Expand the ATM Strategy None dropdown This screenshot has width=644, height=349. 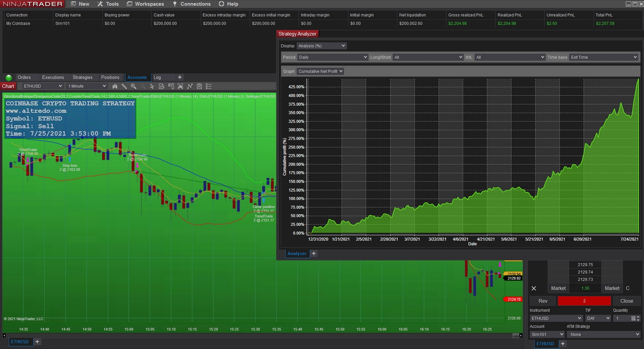603,335
